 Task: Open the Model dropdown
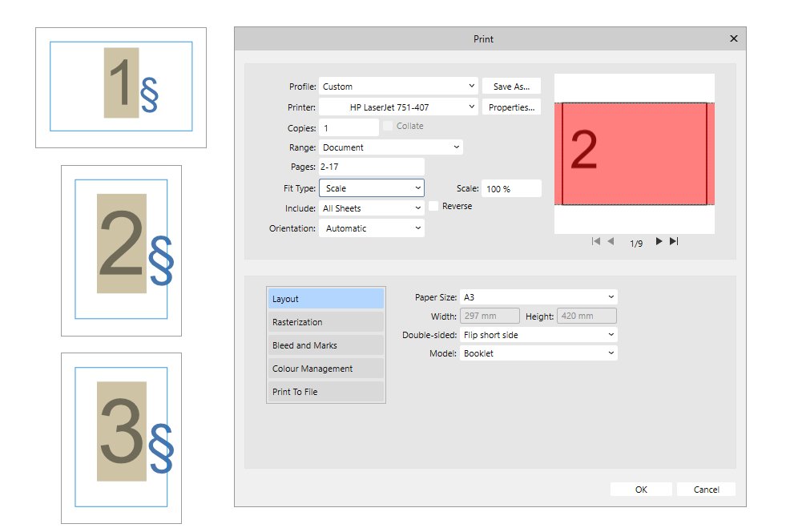coord(538,353)
